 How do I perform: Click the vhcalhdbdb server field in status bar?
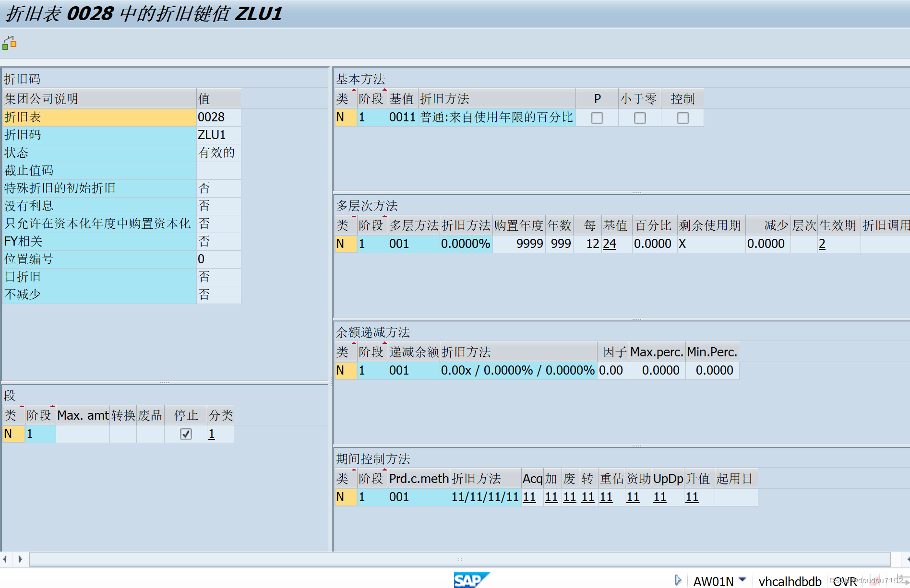coord(791,580)
